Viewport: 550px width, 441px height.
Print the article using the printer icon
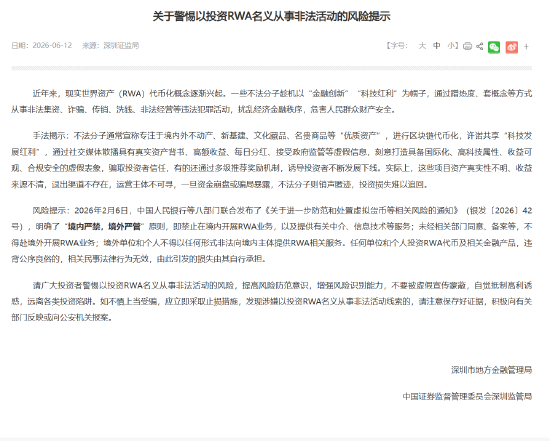coord(467,46)
